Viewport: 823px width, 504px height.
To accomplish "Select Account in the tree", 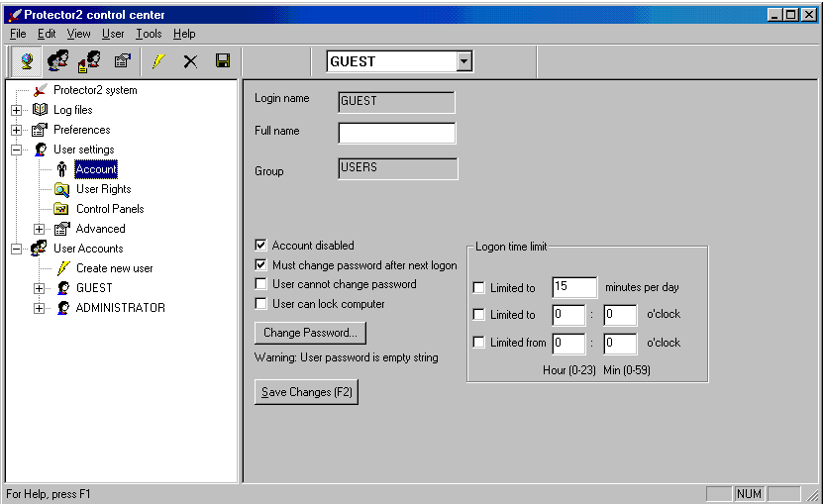I will point(96,169).
